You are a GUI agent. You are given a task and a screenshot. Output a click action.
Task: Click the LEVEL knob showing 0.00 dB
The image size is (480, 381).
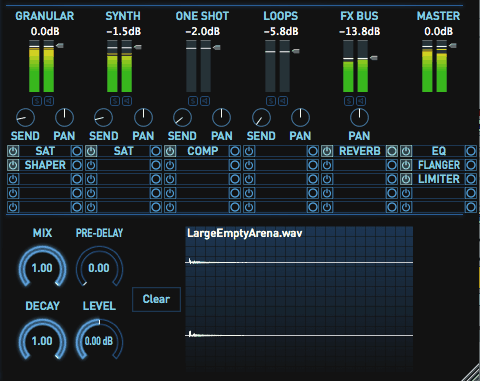[99, 340]
